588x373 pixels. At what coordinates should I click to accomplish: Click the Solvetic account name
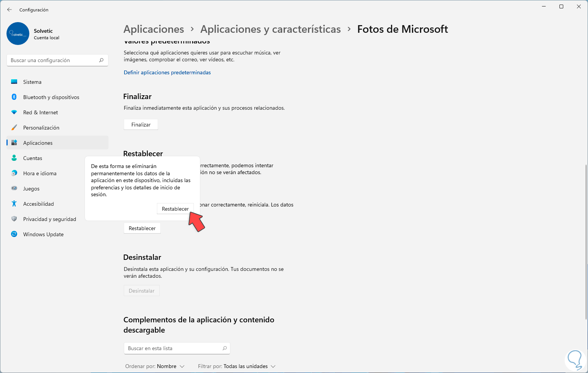pyautogui.click(x=43, y=31)
